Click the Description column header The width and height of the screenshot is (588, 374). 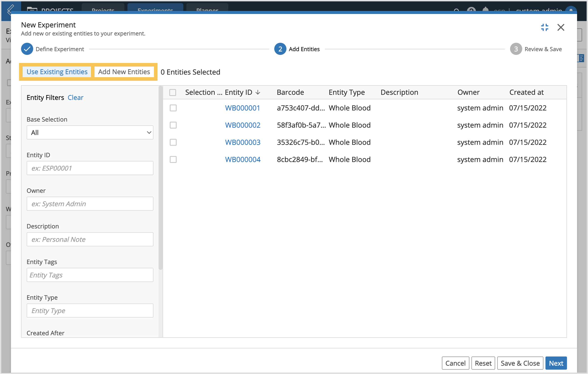[399, 92]
